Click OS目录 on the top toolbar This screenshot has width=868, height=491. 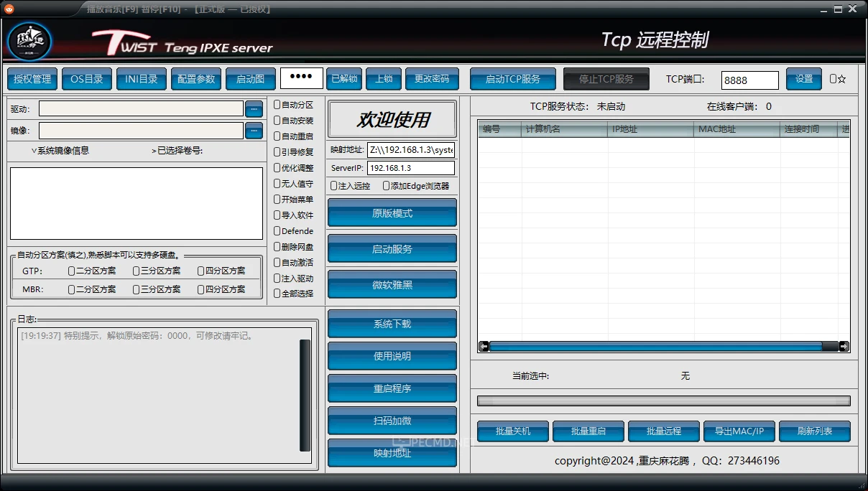point(86,79)
